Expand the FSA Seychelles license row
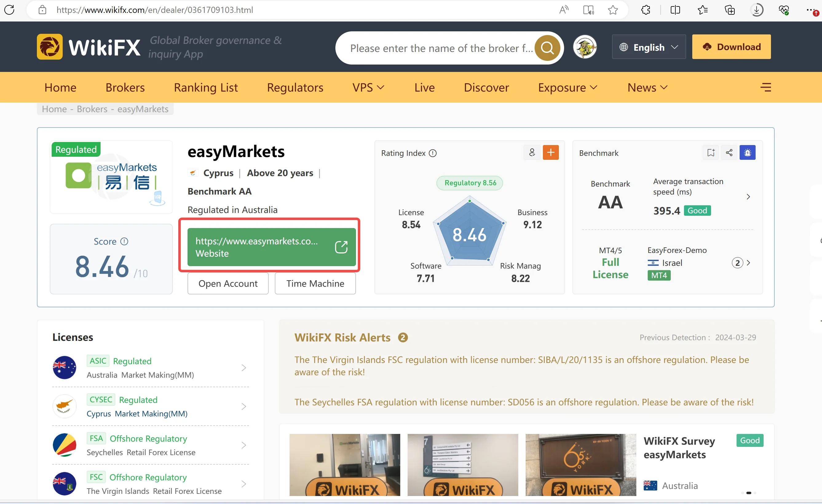The image size is (822, 504). pyautogui.click(x=150, y=445)
